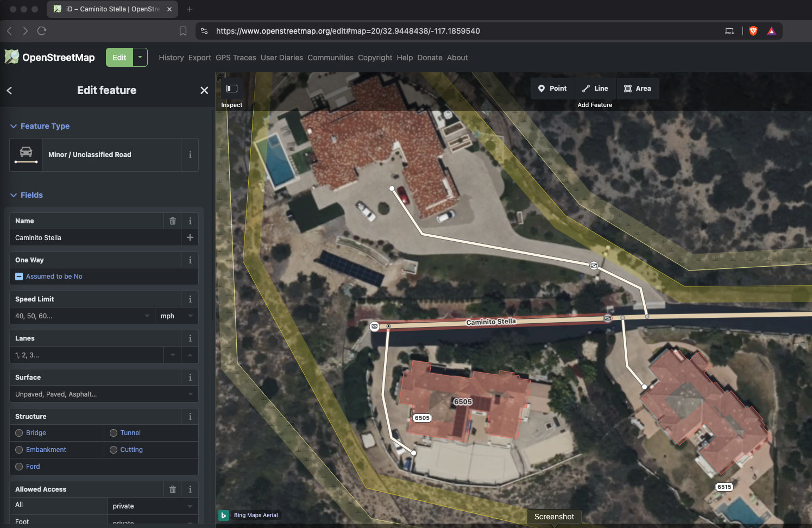
Task: Go back with the Edit feature arrow
Action: [9, 91]
